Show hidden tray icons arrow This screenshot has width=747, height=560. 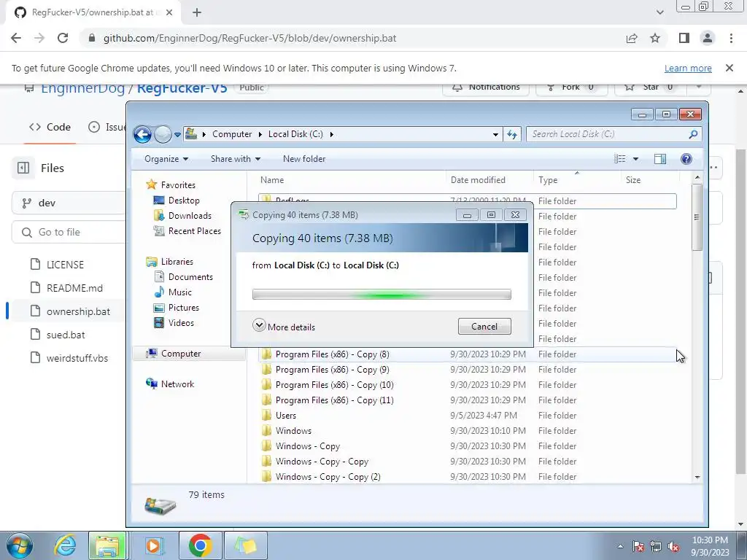620,546
